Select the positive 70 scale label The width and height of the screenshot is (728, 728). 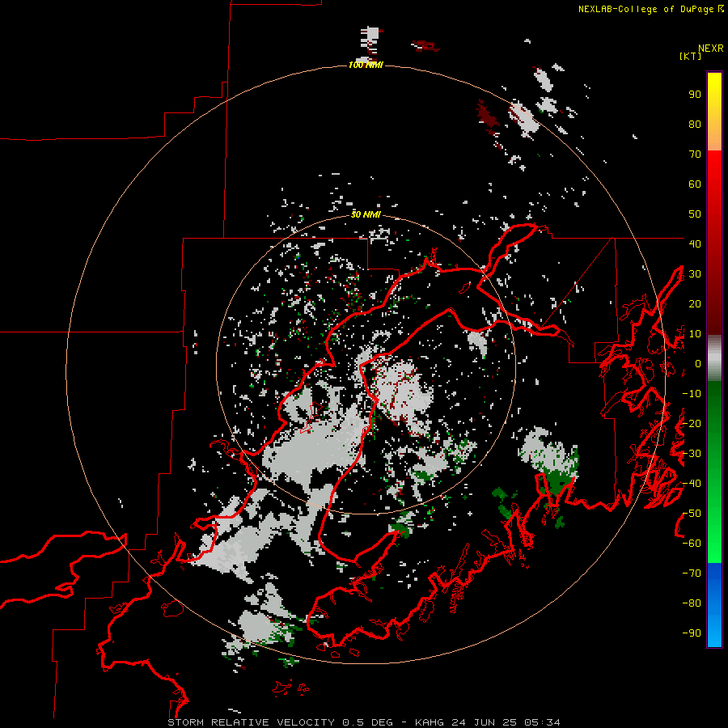[x=695, y=154]
